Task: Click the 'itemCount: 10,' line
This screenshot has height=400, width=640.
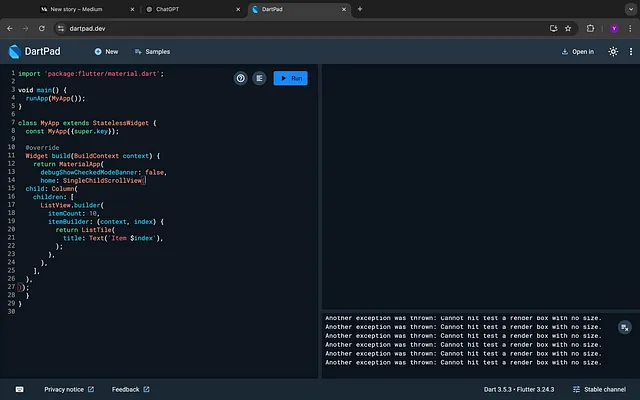Action: [x=74, y=213]
